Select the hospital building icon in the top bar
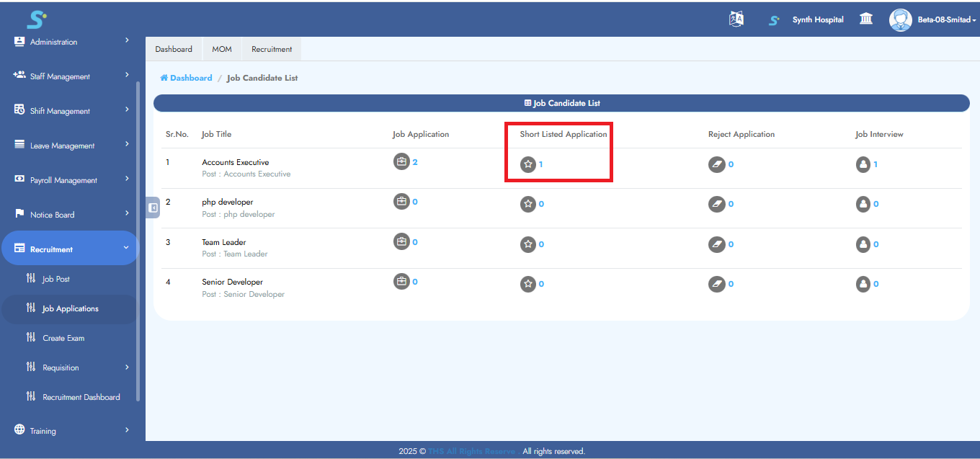Viewport: 980px width, 459px height. tap(865, 19)
